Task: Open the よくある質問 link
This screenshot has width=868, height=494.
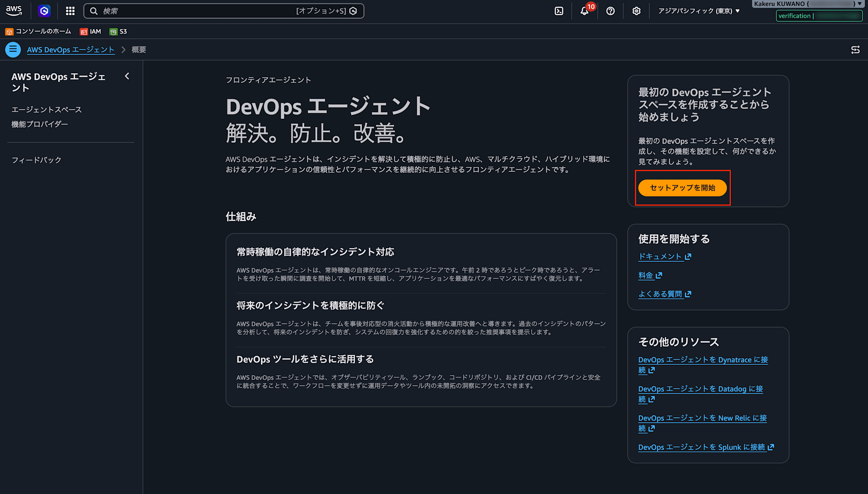Action: pyautogui.click(x=664, y=294)
